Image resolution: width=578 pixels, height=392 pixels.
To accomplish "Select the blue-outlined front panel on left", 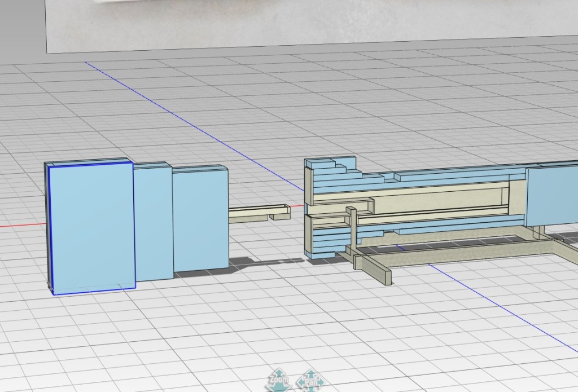I will pyautogui.click(x=91, y=227).
